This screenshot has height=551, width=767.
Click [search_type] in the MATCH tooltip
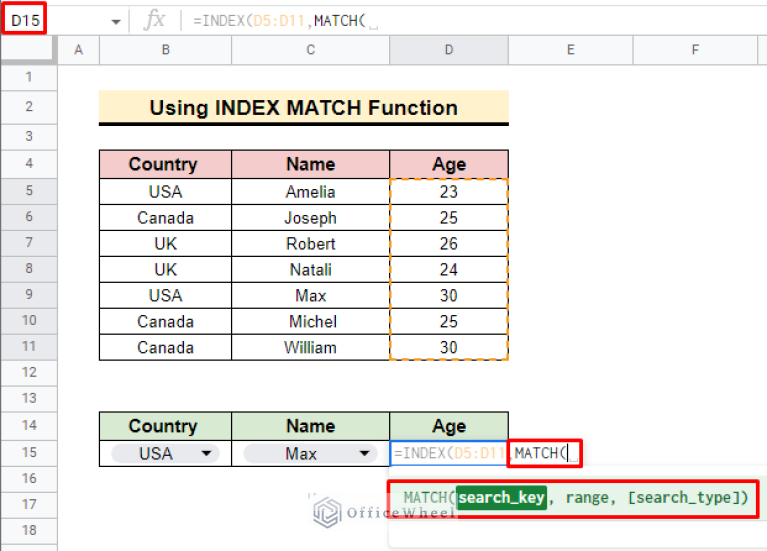tap(683, 498)
